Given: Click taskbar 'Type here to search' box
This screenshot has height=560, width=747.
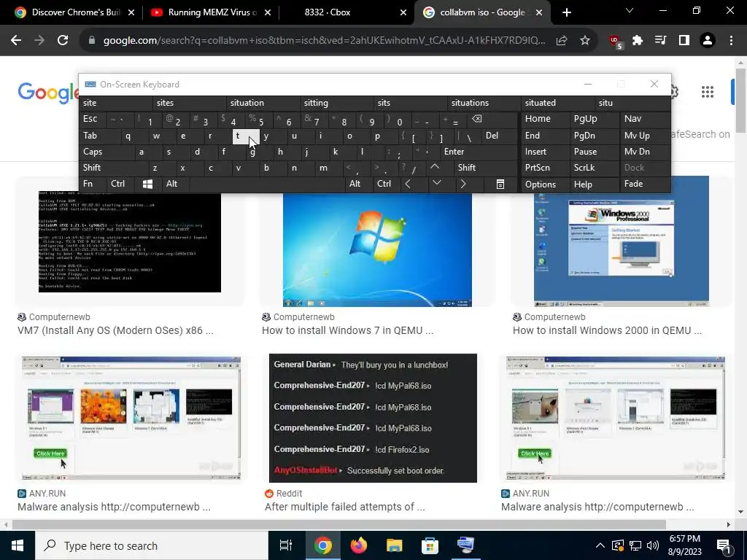Looking at the screenshot, I should [152, 545].
